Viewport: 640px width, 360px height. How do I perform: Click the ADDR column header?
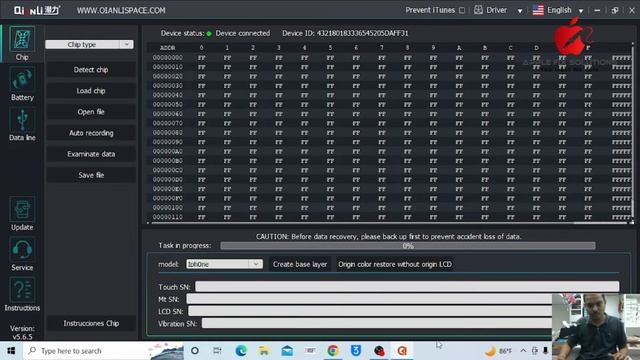click(x=167, y=48)
